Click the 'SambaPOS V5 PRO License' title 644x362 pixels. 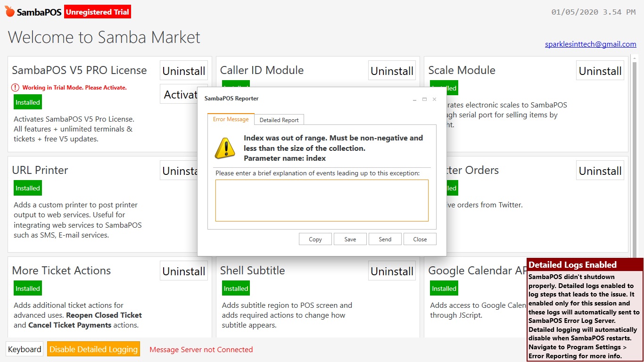coord(79,70)
